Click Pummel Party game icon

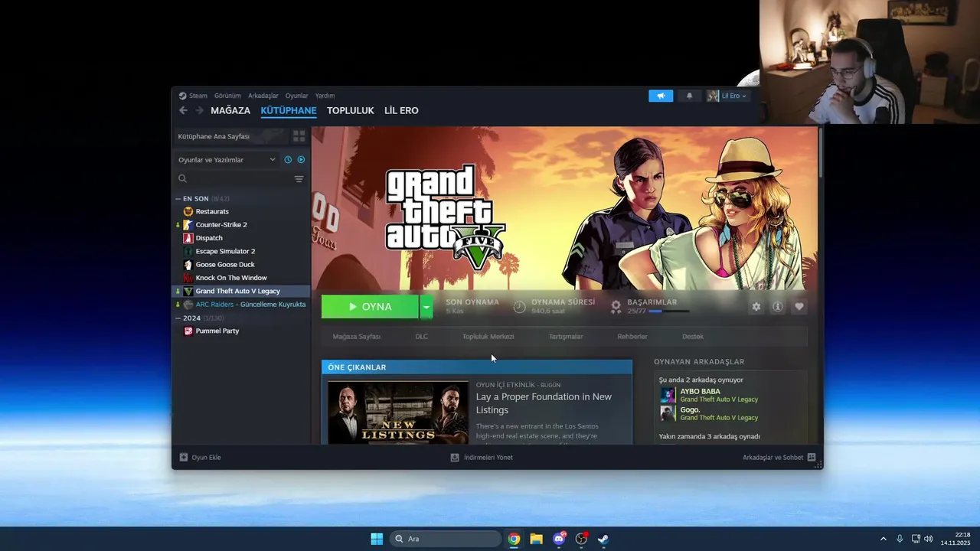(188, 331)
